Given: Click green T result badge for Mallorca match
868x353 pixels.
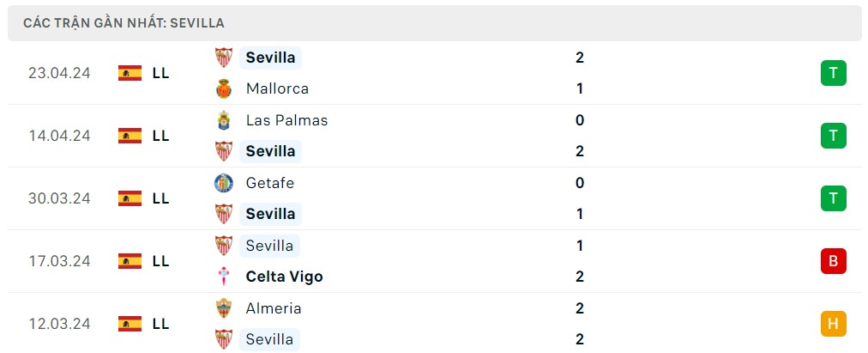Looking at the screenshot, I should pos(833,73).
